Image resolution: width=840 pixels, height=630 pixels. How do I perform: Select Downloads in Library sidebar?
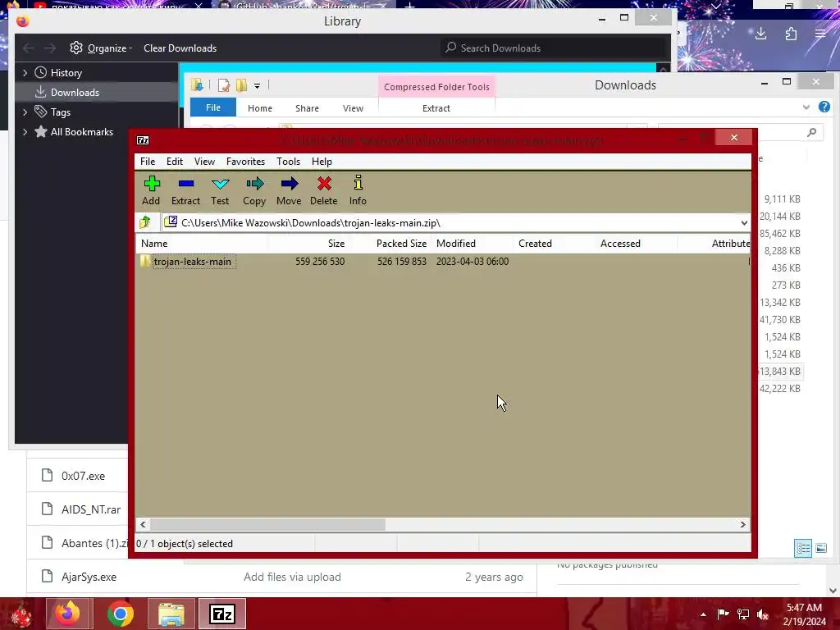pyautogui.click(x=75, y=92)
